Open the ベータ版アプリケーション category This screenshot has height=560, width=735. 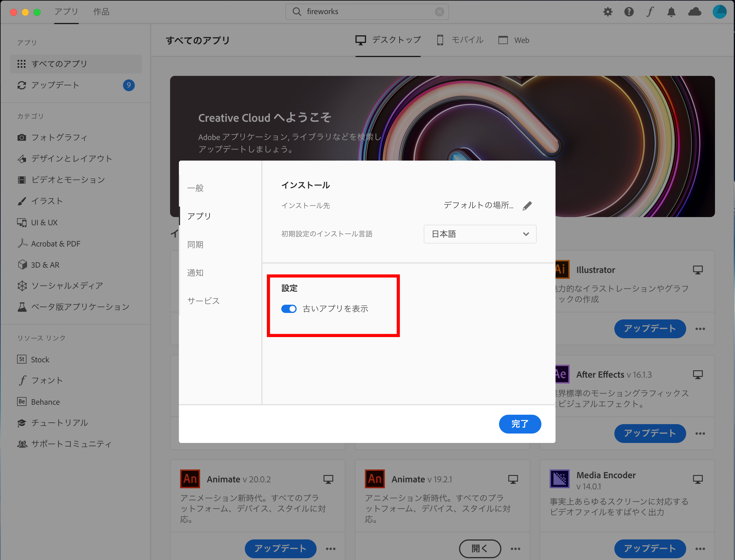pyautogui.click(x=73, y=307)
